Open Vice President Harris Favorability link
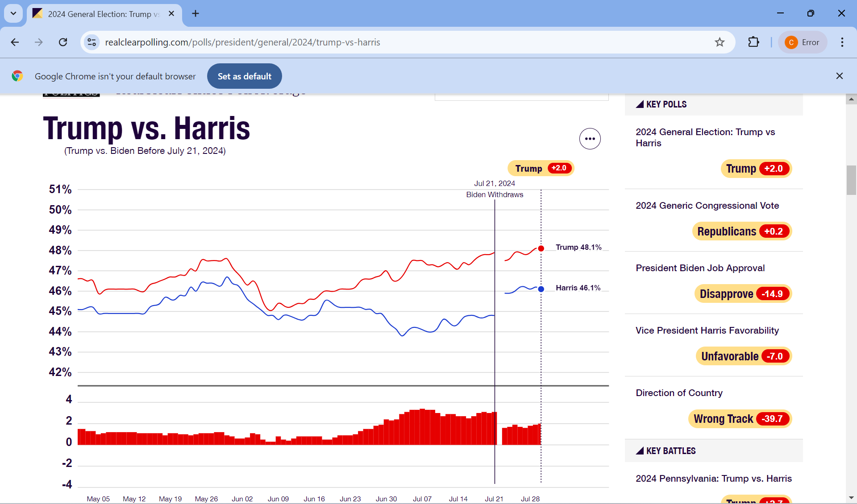The height and width of the screenshot is (504, 857). pyautogui.click(x=707, y=330)
